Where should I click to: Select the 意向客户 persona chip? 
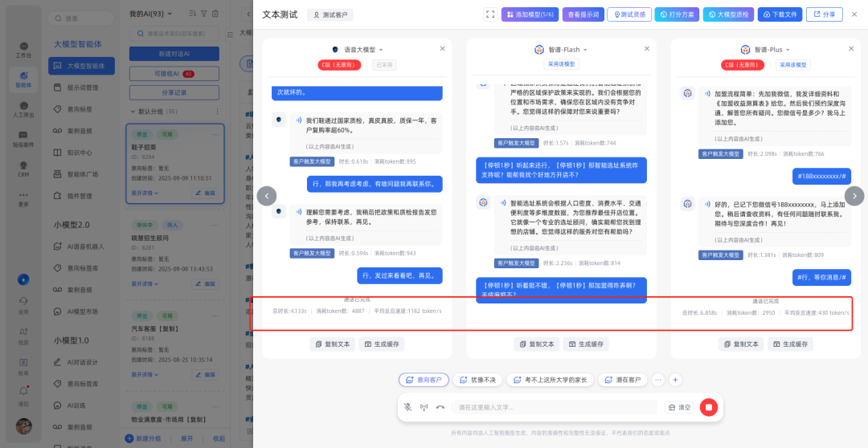point(424,380)
